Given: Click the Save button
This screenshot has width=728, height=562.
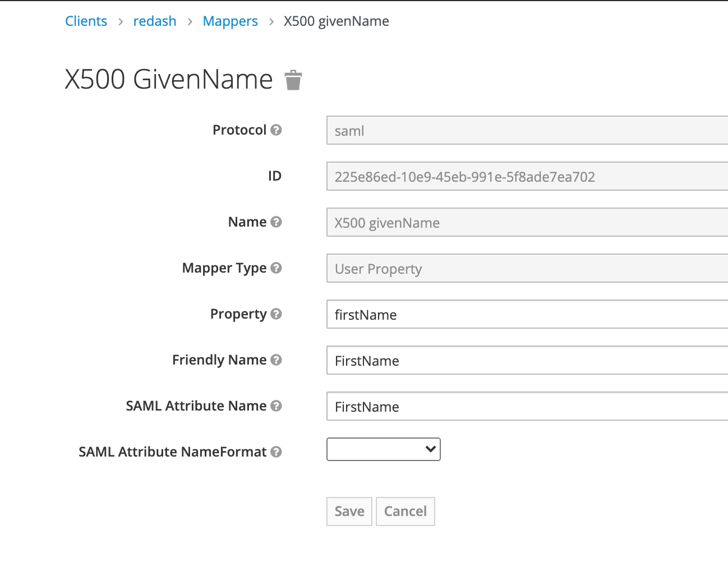Looking at the screenshot, I should [349, 511].
